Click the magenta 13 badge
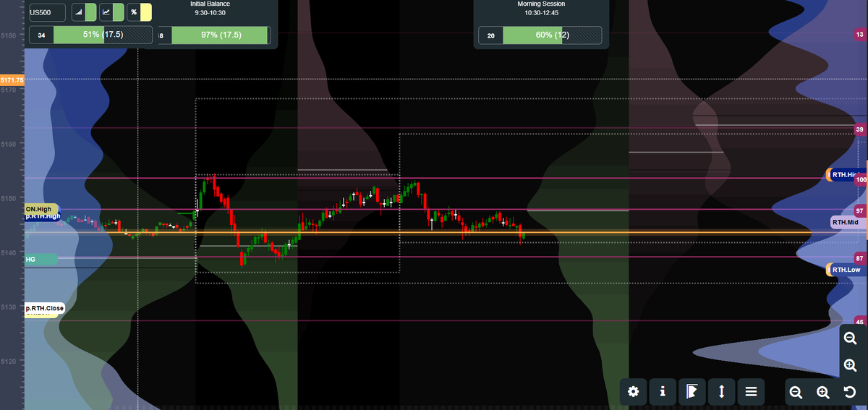This screenshot has width=868, height=410. [x=859, y=35]
